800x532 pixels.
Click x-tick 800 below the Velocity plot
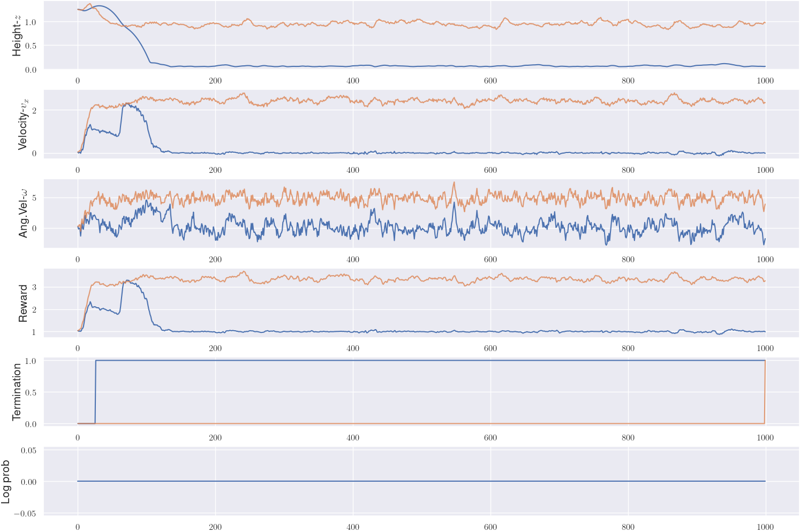(x=628, y=170)
